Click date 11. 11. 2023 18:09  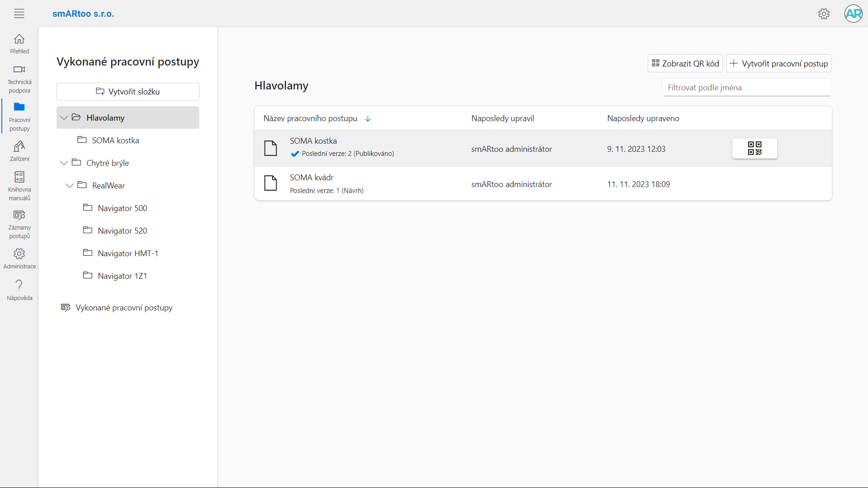click(x=638, y=184)
